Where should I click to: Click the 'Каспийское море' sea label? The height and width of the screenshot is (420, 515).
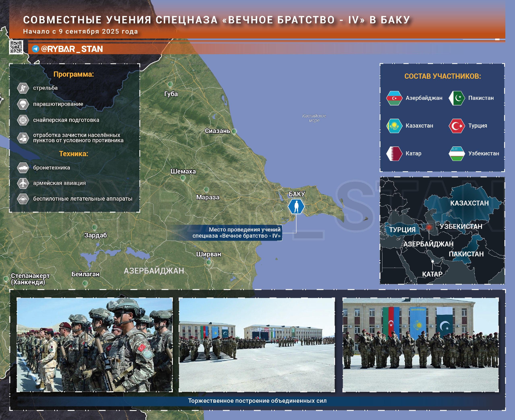click(314, 118)
